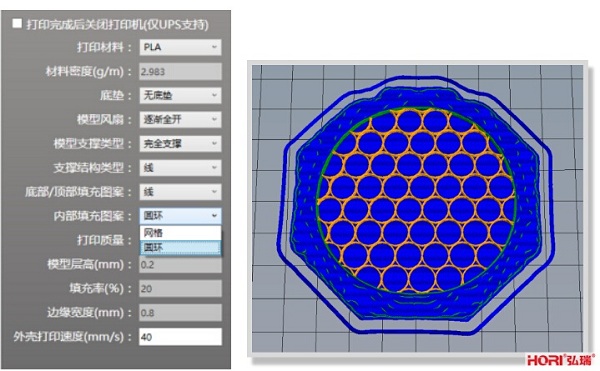Click the 材料密度 value field

pos(180,72)
